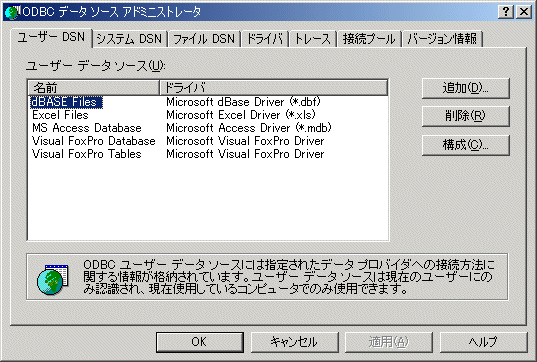Click the Microsoft Excel Driver (*.xls) cell

(x=241, y=115)
